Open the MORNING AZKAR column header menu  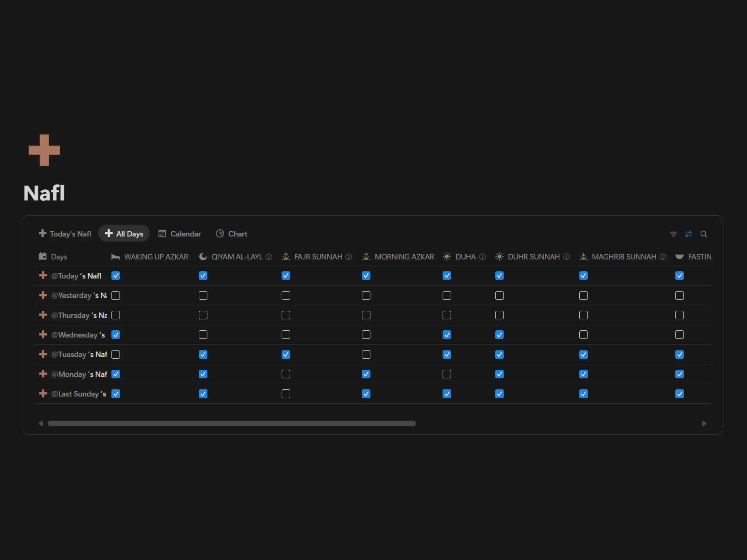404,257
